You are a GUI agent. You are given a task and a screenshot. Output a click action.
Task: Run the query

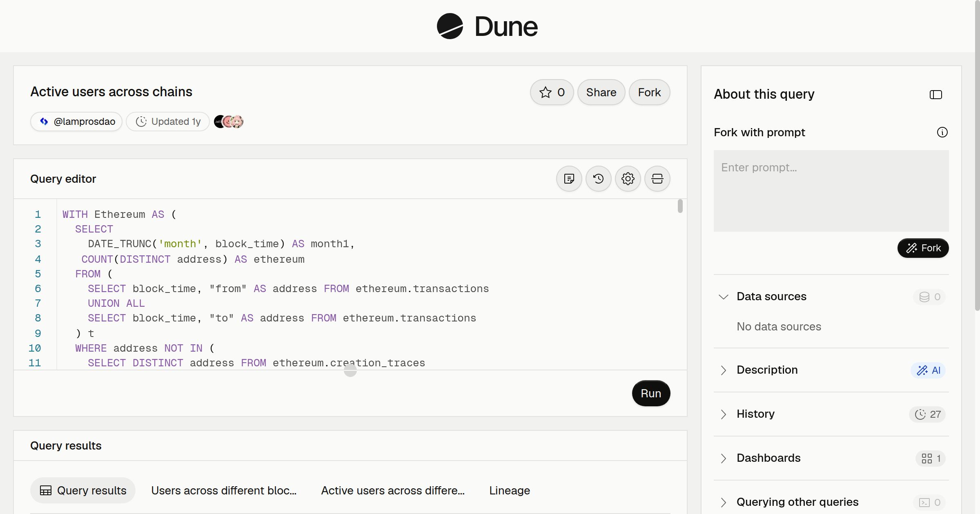point(651,393)
